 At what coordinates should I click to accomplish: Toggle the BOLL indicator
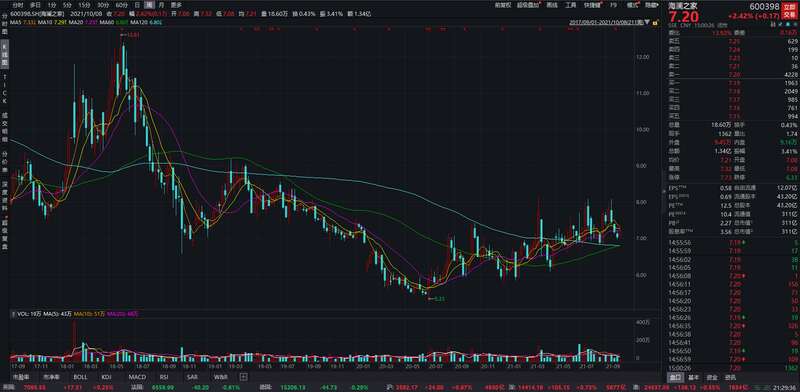(80, 377)
